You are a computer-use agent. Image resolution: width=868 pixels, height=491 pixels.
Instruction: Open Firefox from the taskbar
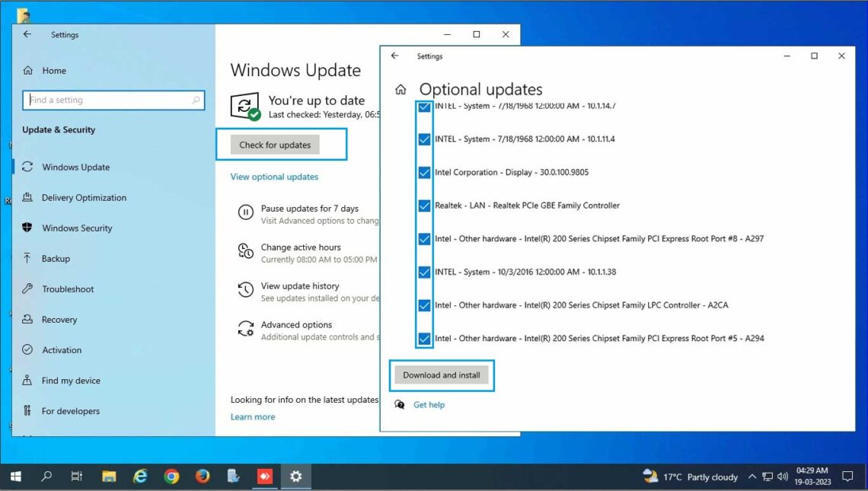[203, 477]
